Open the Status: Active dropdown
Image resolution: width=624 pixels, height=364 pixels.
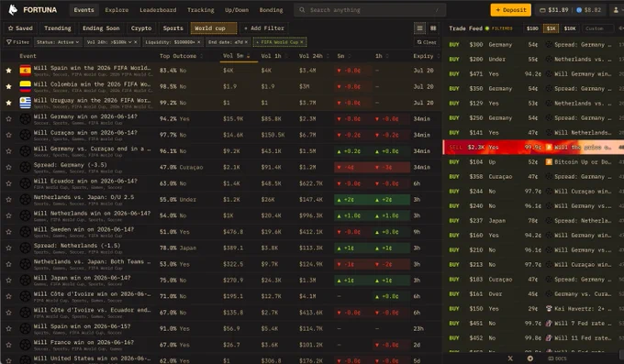click(58, 42)
